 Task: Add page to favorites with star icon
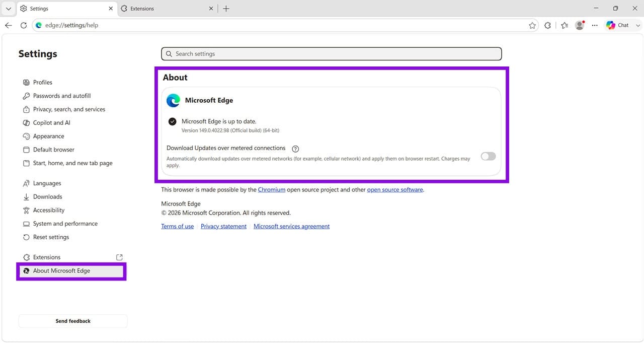point(532,25)
